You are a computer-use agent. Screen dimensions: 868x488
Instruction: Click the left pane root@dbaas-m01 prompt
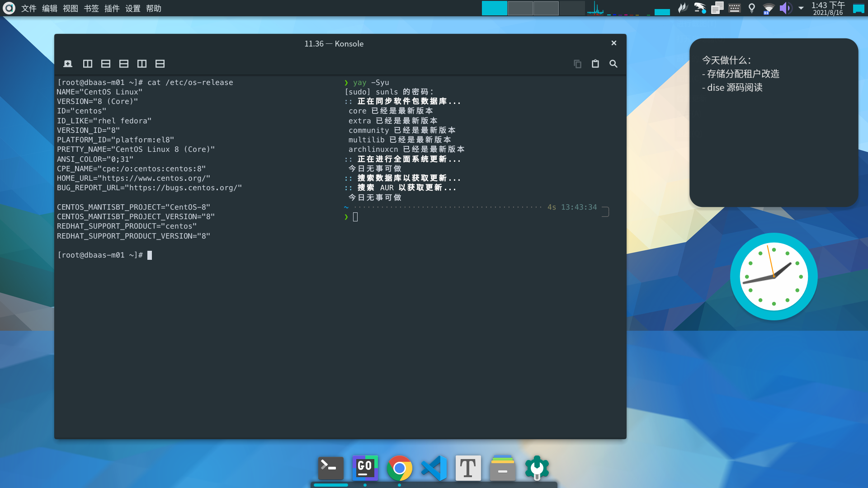[100, 255]
